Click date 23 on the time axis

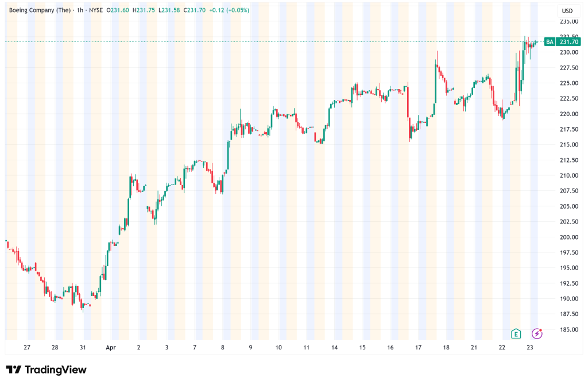[530, 348]
